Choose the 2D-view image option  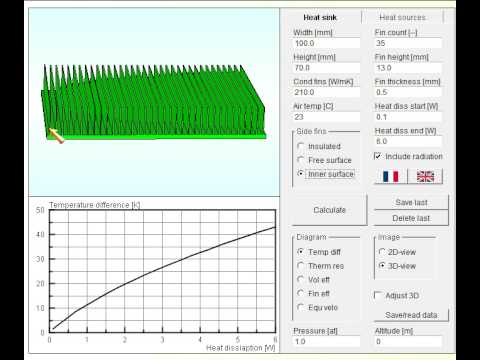382,252
